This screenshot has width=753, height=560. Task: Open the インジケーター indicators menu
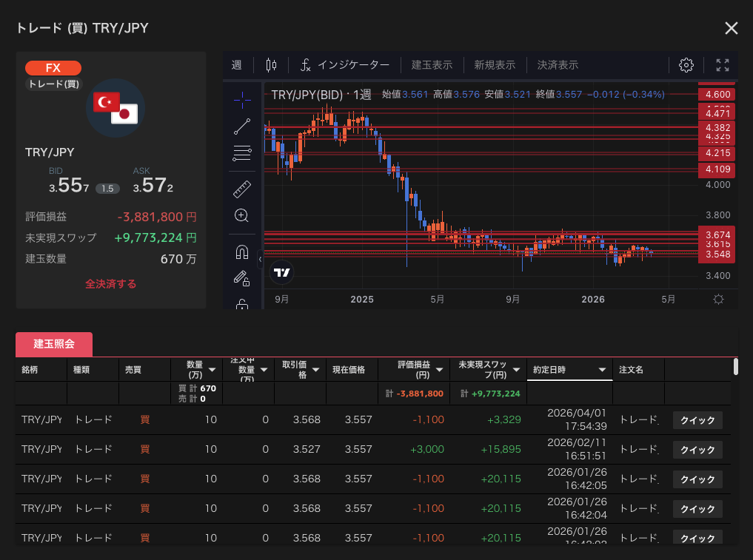pyautogui.click(x=345, y=65)
